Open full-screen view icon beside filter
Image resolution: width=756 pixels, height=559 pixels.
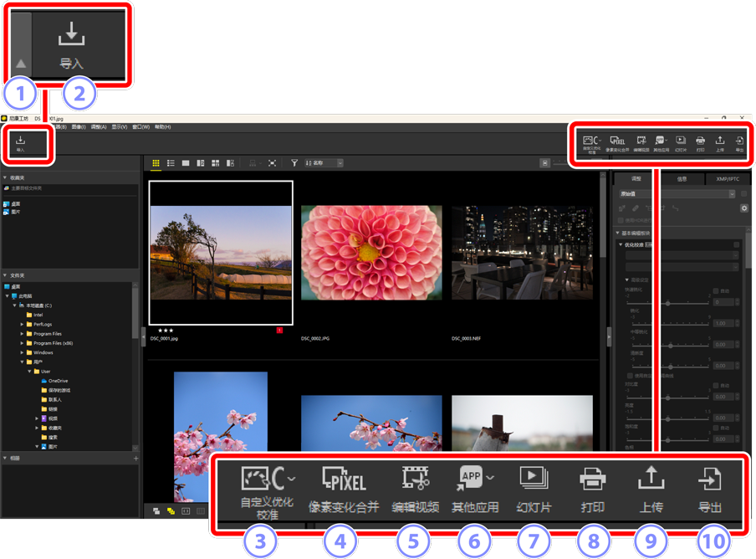273,163
